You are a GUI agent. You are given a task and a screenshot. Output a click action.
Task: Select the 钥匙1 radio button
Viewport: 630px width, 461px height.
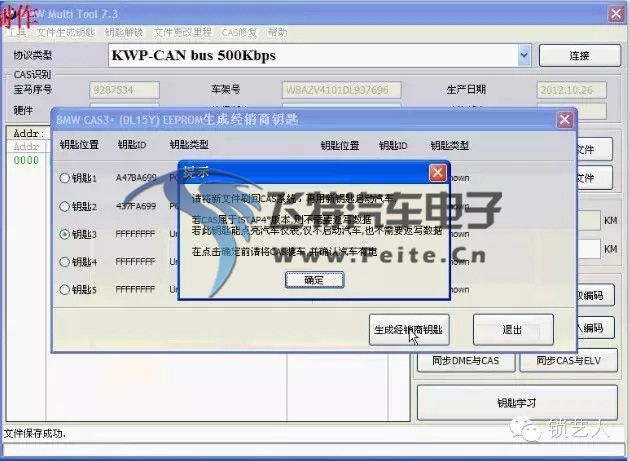(x=64, y=178)
